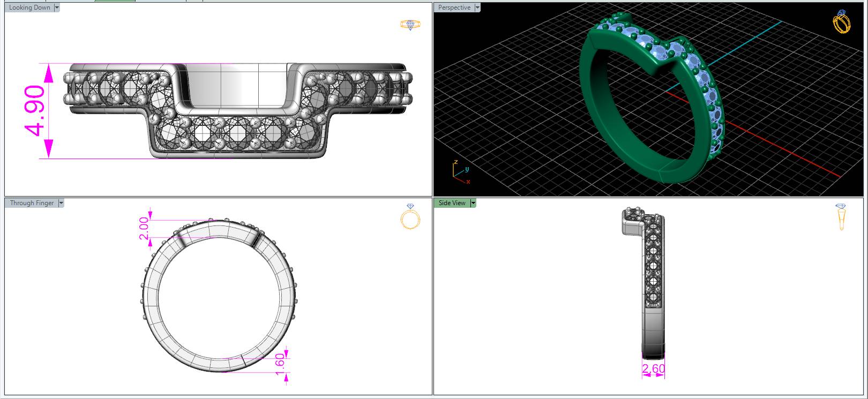Open the Side View viewport dropdown arrow
This screenshot has height=399, width=868.
[x=473, y=203]
